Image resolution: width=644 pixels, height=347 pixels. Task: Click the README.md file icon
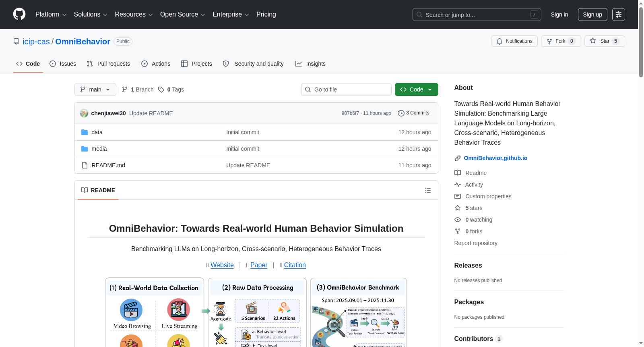click(x=85, y=165)
